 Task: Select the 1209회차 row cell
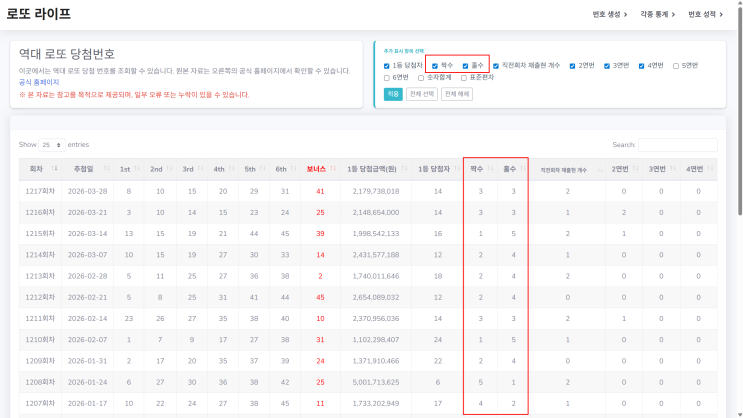[x=40, y=361]
